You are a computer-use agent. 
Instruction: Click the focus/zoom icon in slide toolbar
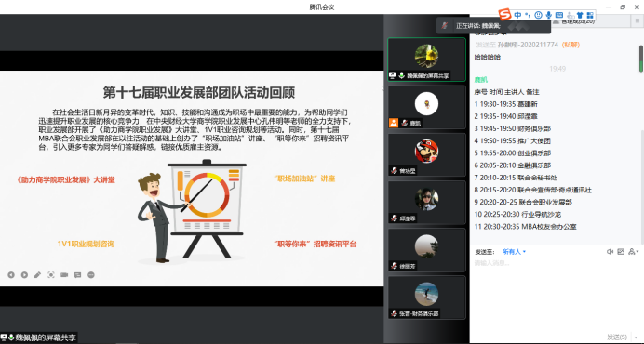(51, 275)
